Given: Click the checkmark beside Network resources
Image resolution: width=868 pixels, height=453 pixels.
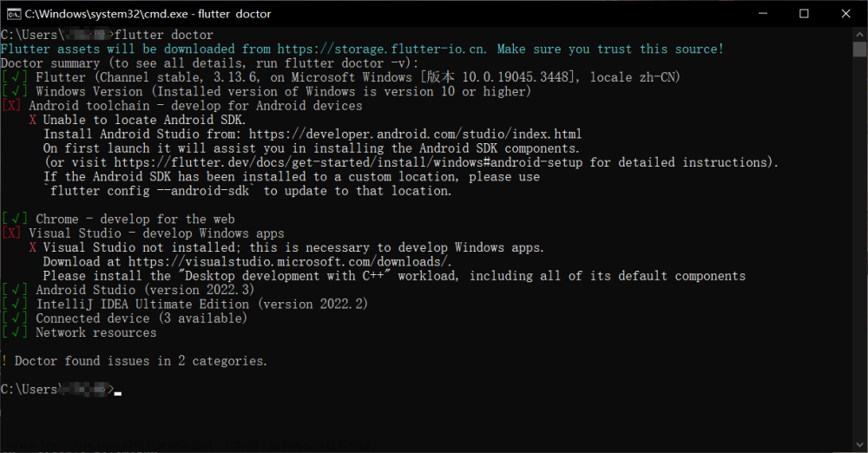Looking at the screenshot, I should [15, 333].
